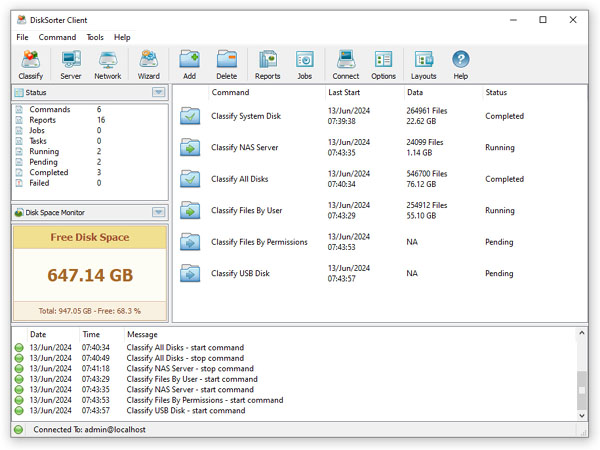Click the Failed status row icon
600x450 pixels.
tap(19, 183)
